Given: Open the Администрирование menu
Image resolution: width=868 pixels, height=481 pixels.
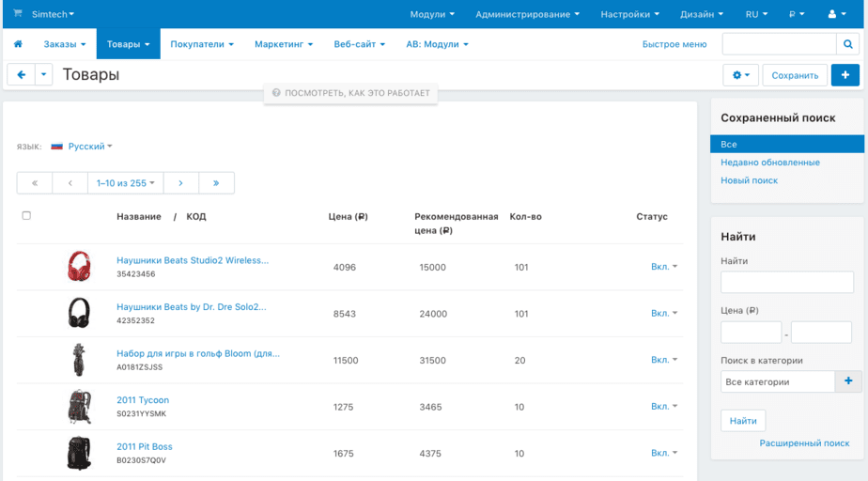Looking at the screenshot, I should (528, 14).
